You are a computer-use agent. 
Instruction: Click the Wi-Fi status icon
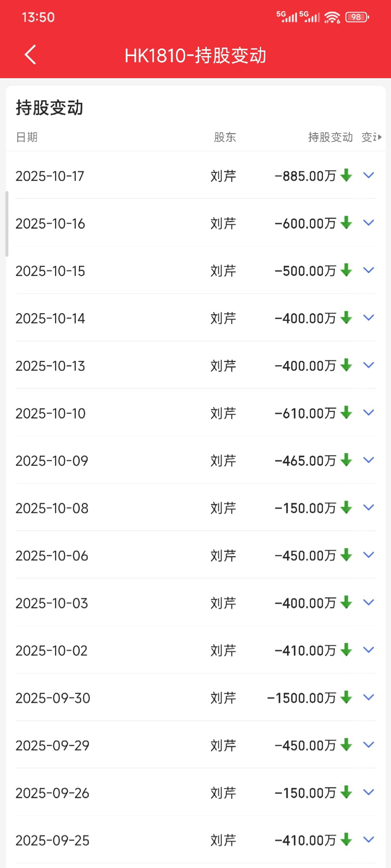332,18
